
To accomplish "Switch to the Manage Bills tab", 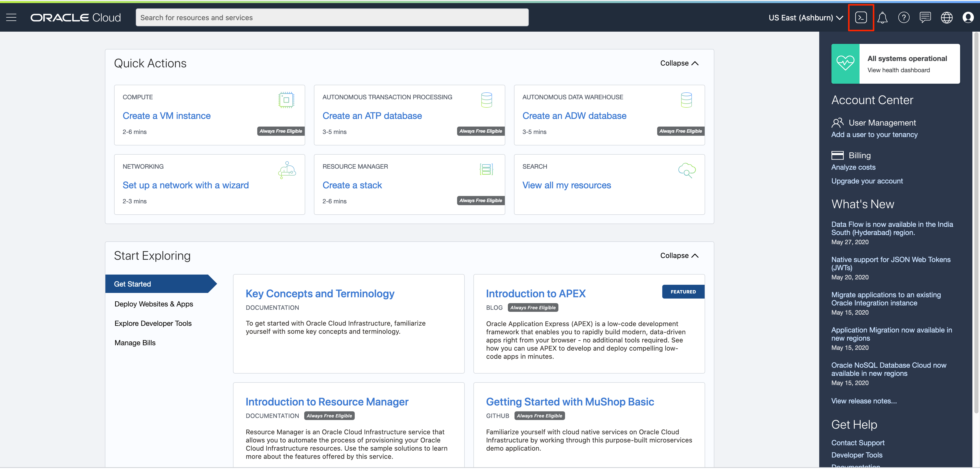I will (135, 343).
